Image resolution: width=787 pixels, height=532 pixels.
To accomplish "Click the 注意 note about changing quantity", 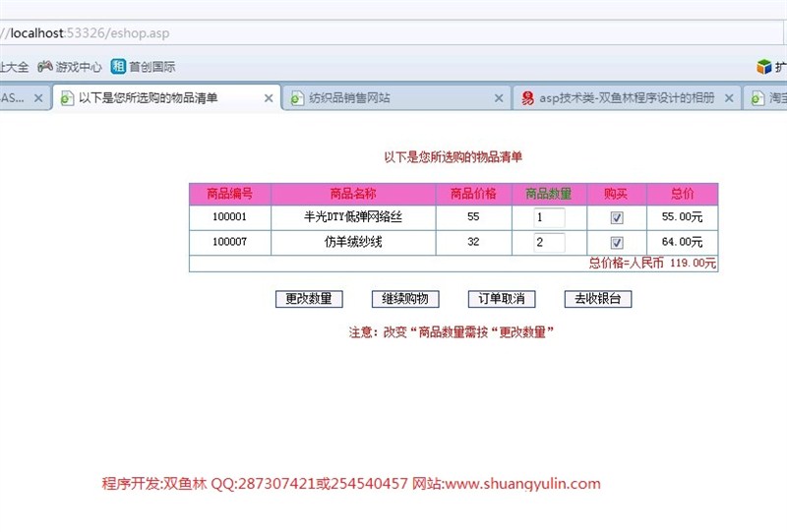I will pos(452,332).
